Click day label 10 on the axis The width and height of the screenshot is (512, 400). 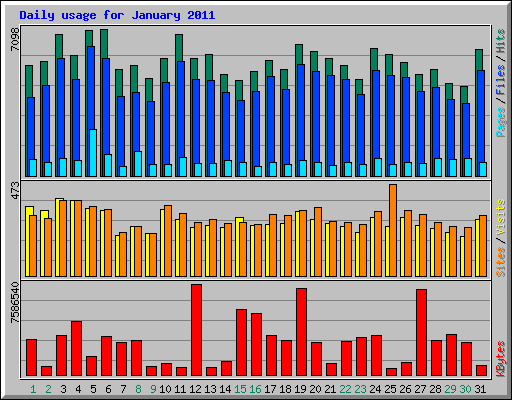coord(165,389)
